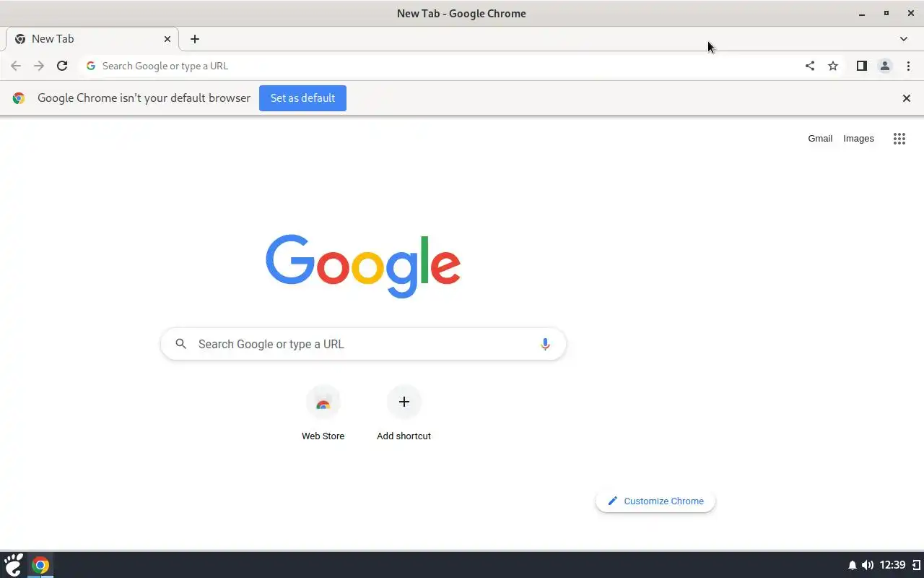The height and width of the screenshot is (578, 924).
Task: Open the notifications bell in tray
Action: click(x=852, y=565)
